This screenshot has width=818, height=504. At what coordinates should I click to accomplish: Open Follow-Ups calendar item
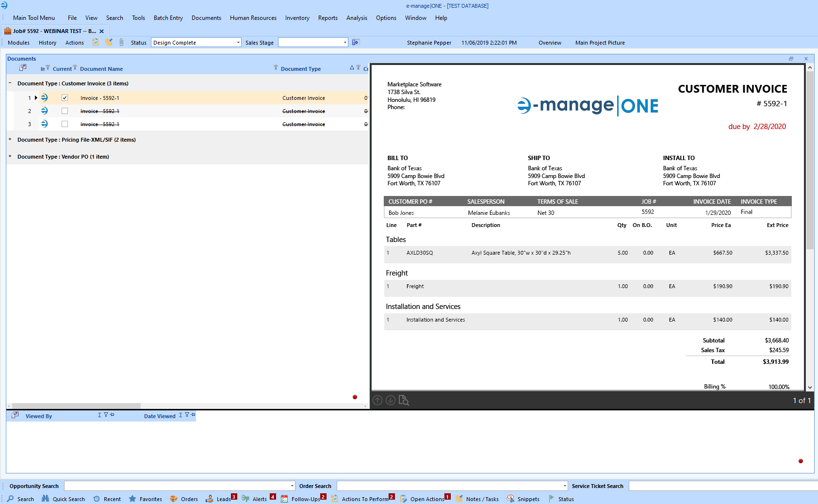coord(303,499)
